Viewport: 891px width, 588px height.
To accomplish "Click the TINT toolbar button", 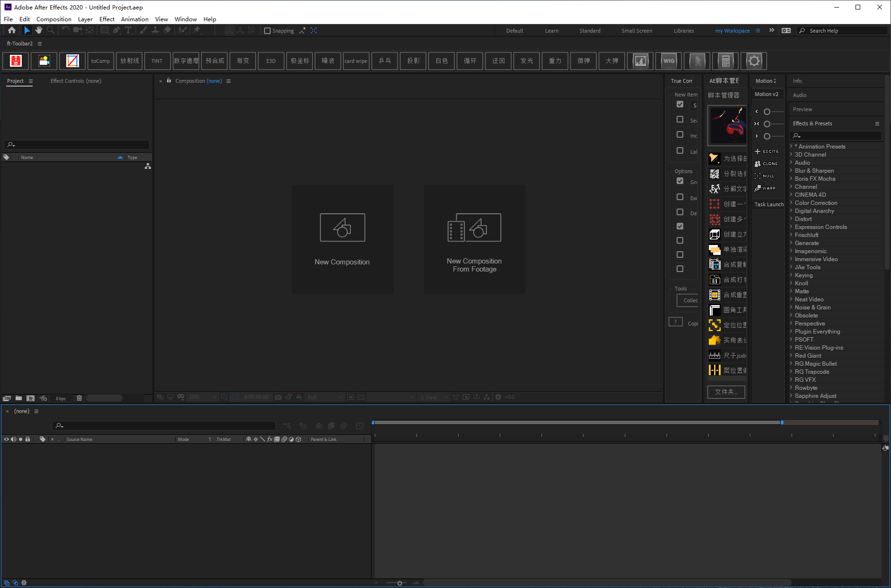I will (158, 61).
